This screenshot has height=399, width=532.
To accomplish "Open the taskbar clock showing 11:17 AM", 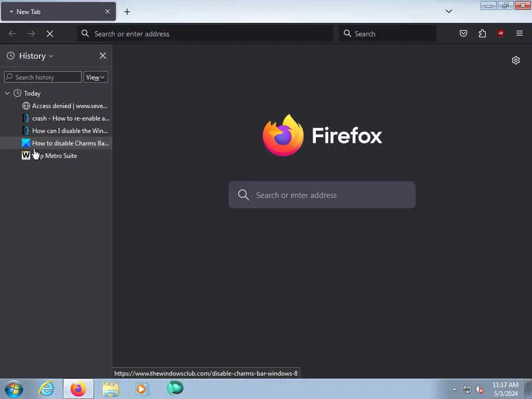I will tap(506, 389).
